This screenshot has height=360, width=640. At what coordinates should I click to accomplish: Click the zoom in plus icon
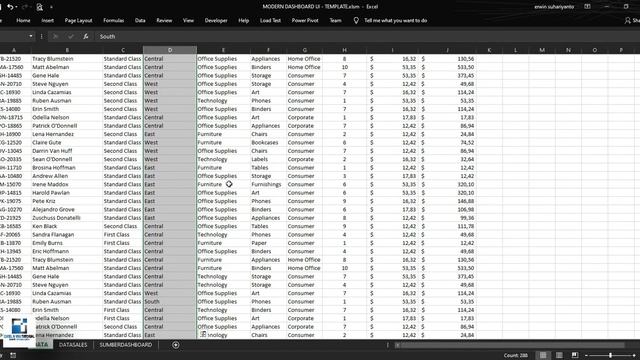coord(634,356)
